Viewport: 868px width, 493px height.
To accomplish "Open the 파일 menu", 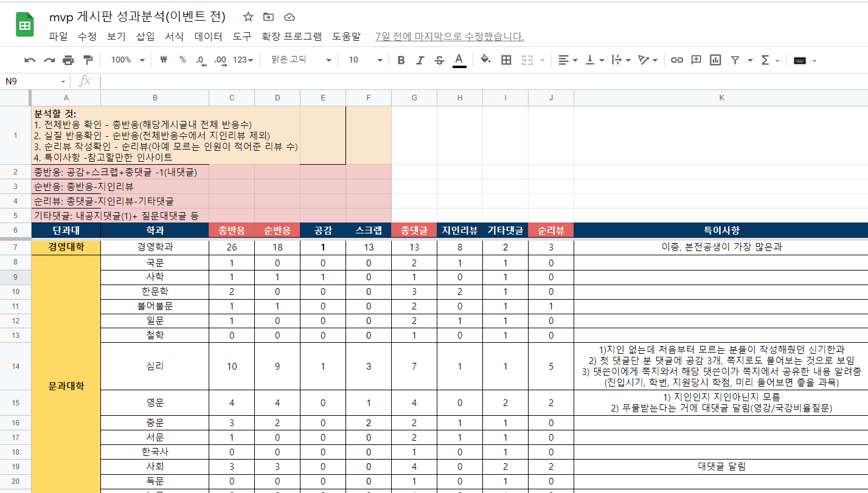I will pyautogui.click(x=58, y=36).
